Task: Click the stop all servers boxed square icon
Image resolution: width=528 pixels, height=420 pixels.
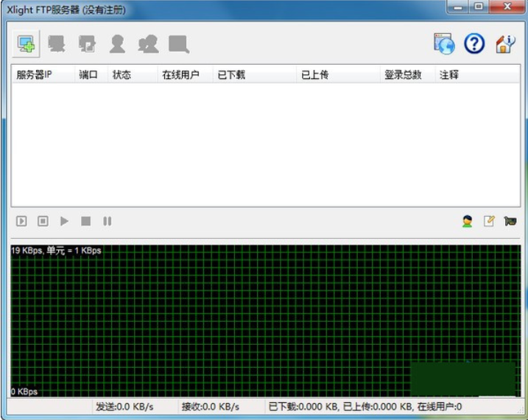Action: coord(43,221)
